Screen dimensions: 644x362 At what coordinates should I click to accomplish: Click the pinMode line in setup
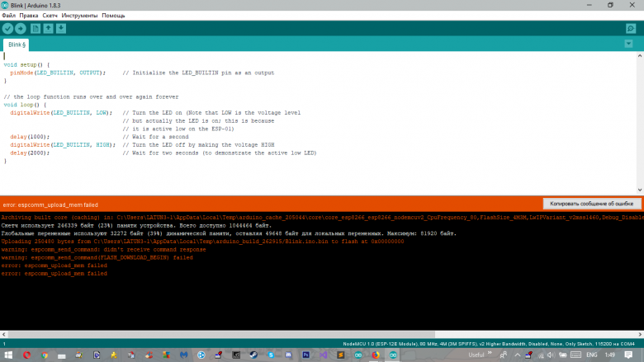(x=142, y=73)
